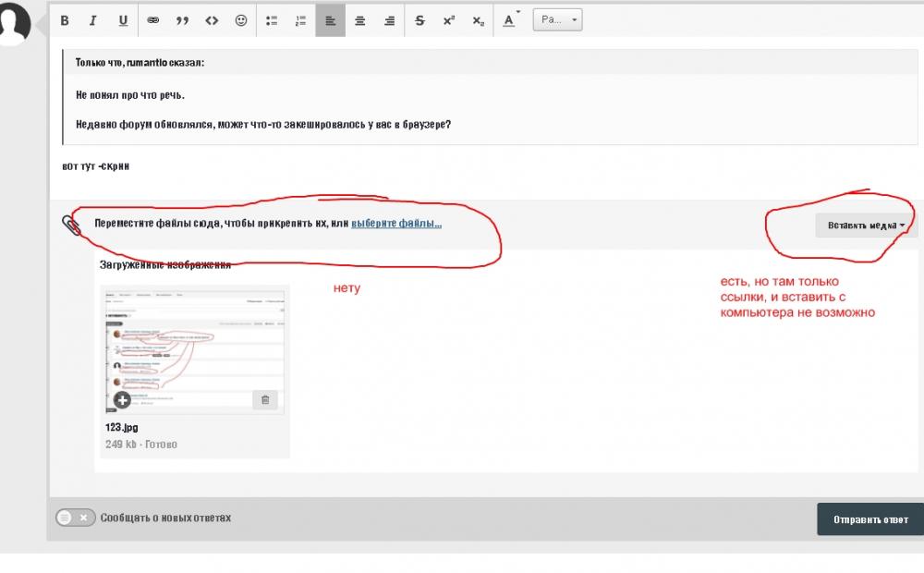Apply strikethrough formatting
Screen dimensions: 924x573
pos(419,20)
